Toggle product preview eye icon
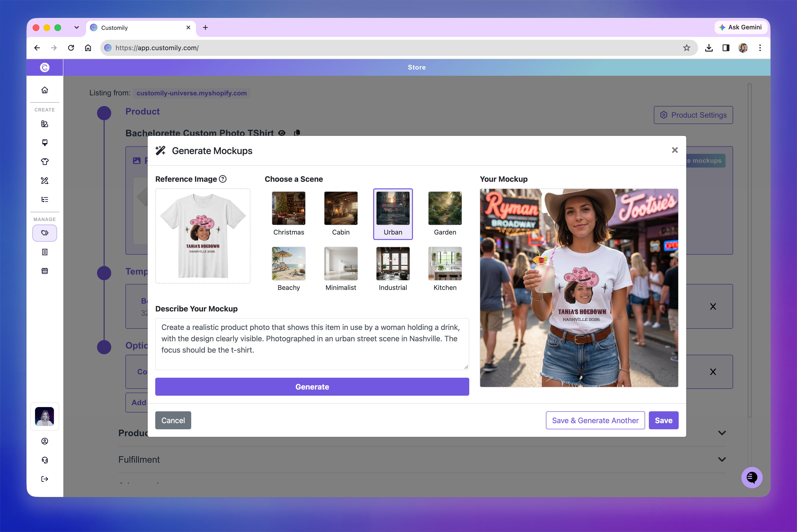This screenshot has height=532, width=797. click(x=282, y=133)
